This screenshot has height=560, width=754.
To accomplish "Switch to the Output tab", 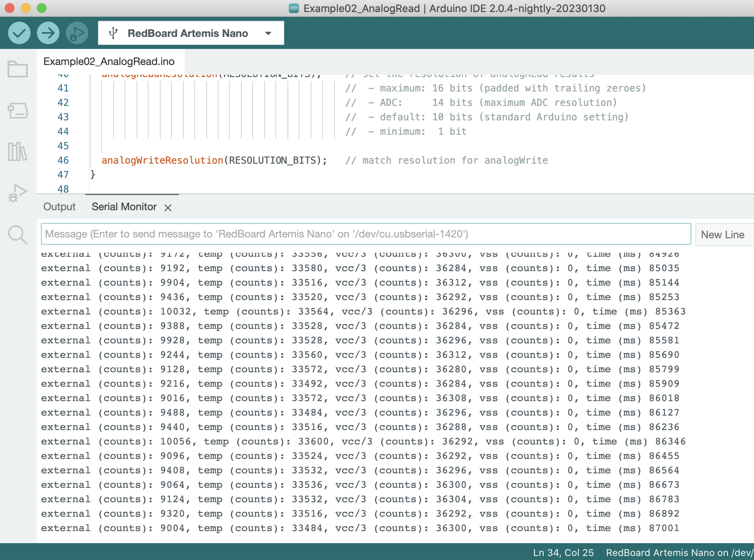I will click(x=59, y=207).
